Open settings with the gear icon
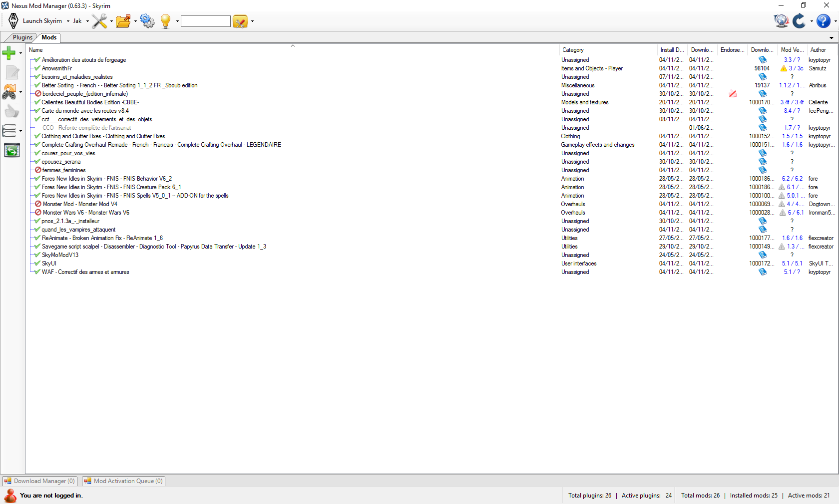The width and height of the screenshot is (839, 504). [x=147, y=21]
